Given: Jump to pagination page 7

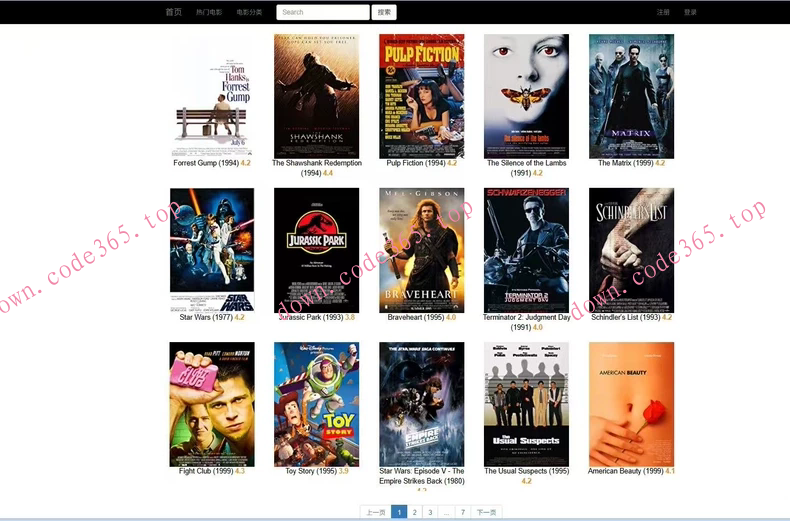Looking at the screenshot, I should point(463,512).
